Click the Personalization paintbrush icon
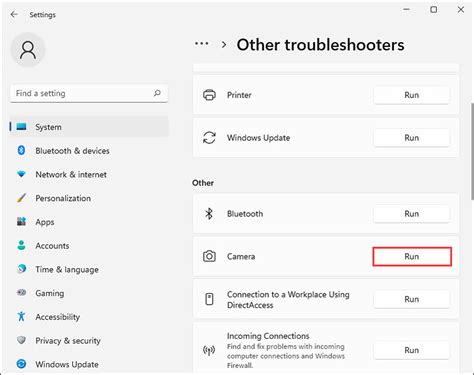 (x=21, y=198)
